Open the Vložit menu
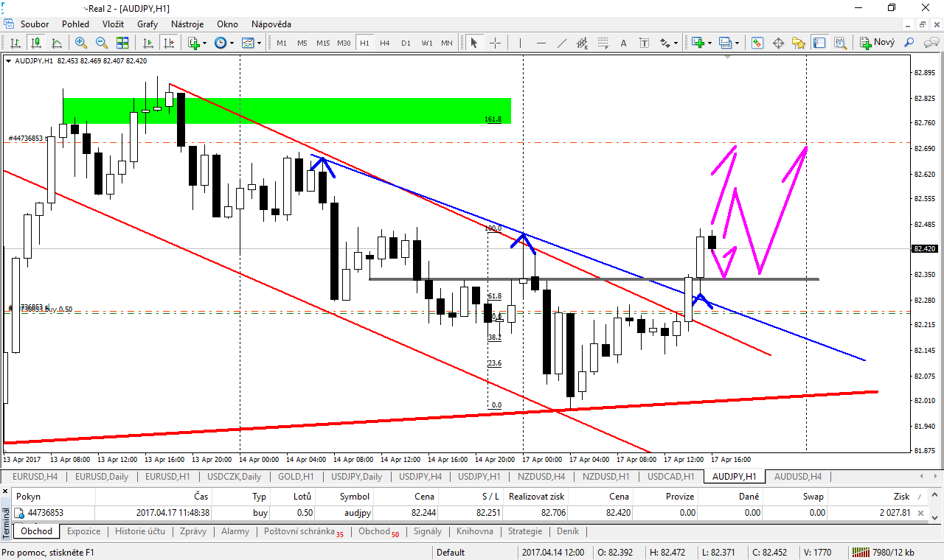This screenshot has height=560, width=944. (x=113, y=24)
